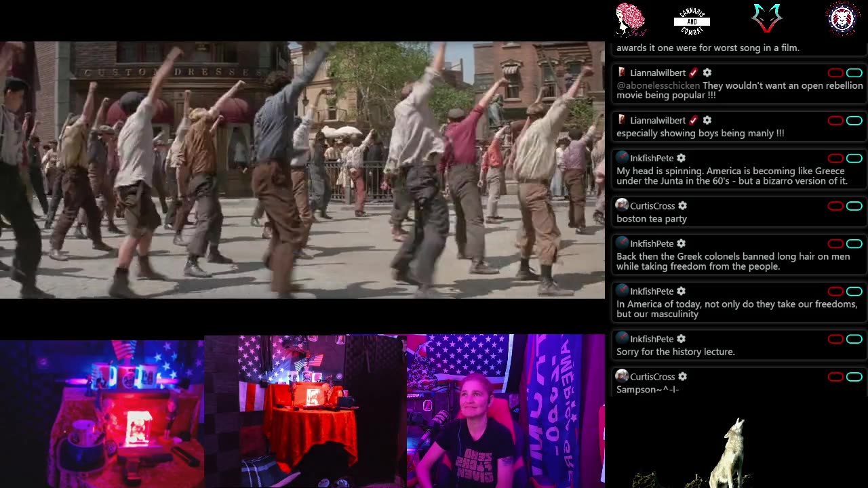The image size is (868, 488).
Task: Click Liannalwilbert avatar on 'open rebellion' message
Action: pos(622,73)
